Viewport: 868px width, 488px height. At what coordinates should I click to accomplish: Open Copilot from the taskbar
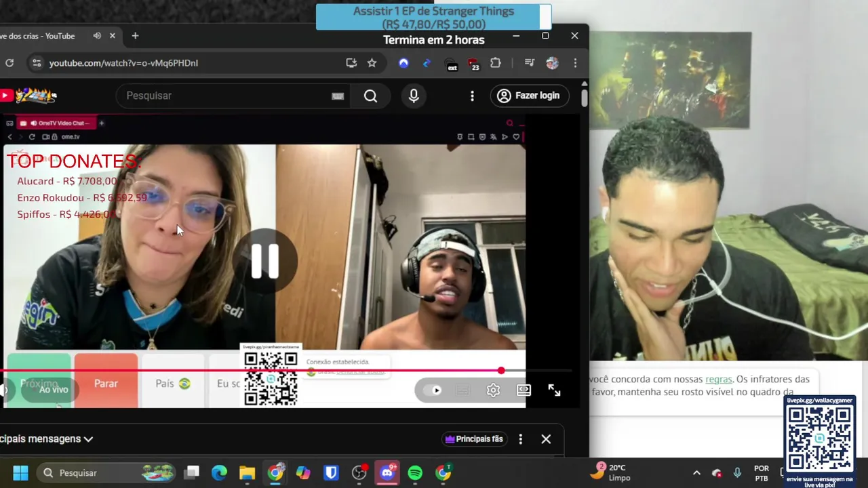(x=303, y=472)
